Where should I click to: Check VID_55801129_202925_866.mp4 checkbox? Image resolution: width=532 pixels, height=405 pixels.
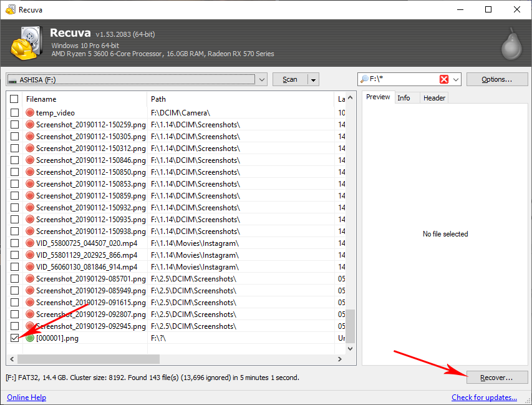point(14,255)
